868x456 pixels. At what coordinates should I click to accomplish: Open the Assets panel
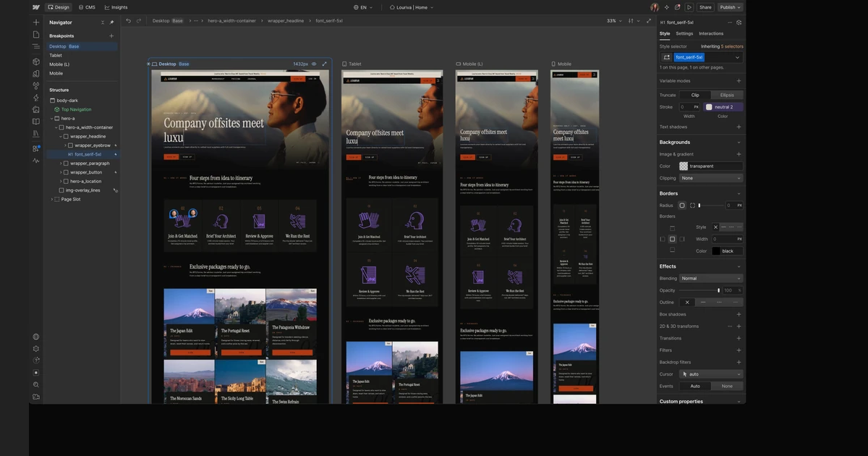click(x=36, y=109)
